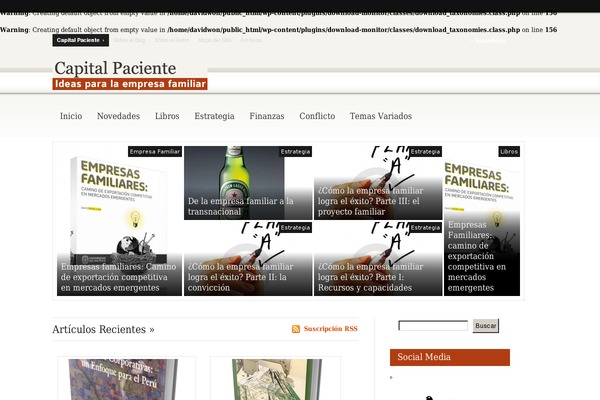
Task: Open 'Parte III: el proyecto familiar' article
Action: tap(370, 201)
